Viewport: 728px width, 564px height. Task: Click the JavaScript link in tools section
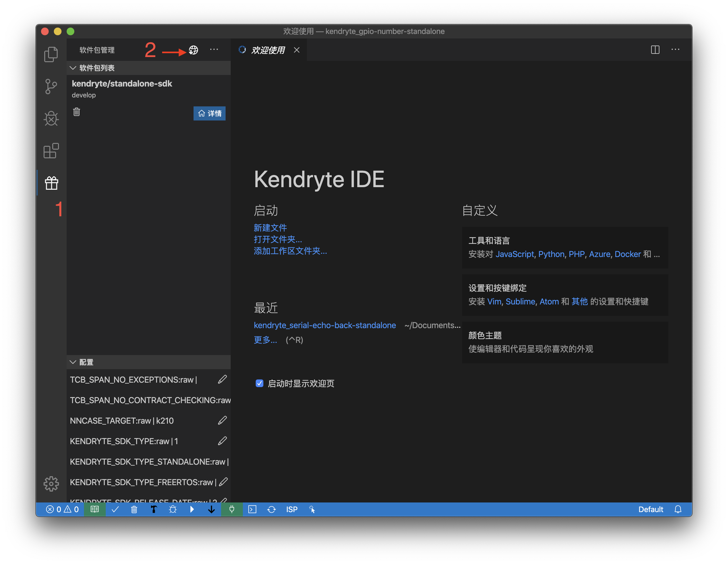[x=515, y=254]
